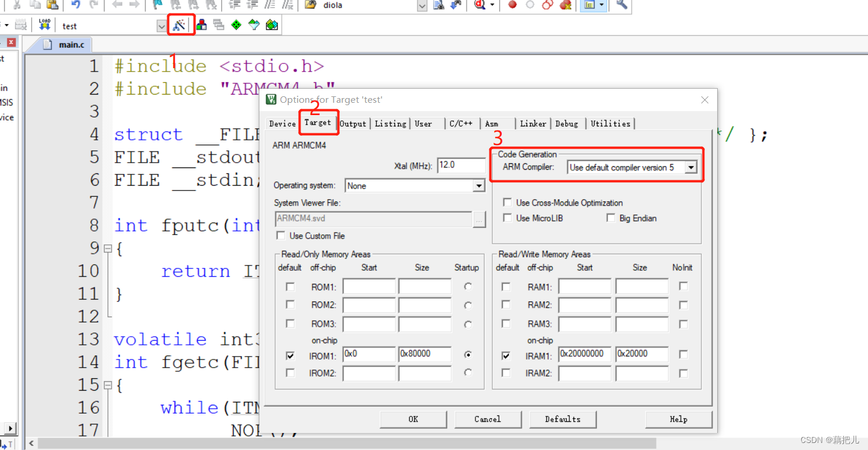Image resolution: width=868 pixels, height=450 pixels.
Task: Click the Redo arrow in toolbar
Action: tap(93, 5)
